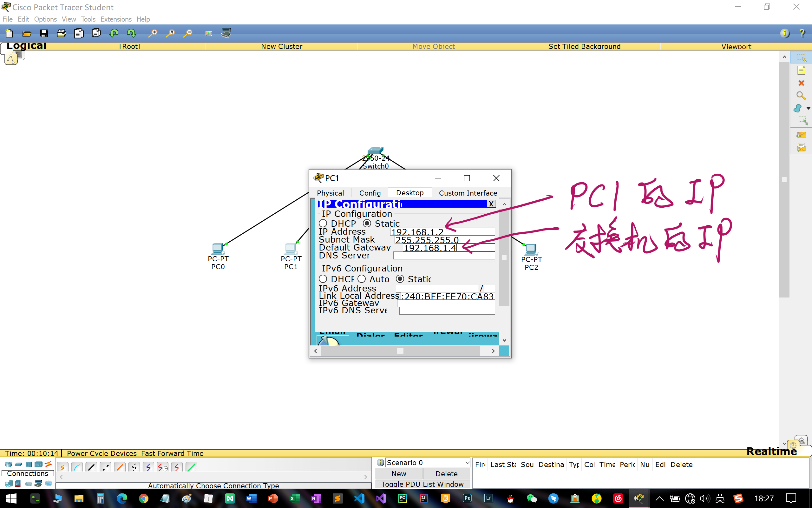Click Toggle PDU List Window button
This screenshot has width=812, height=508.
(422, 484)
